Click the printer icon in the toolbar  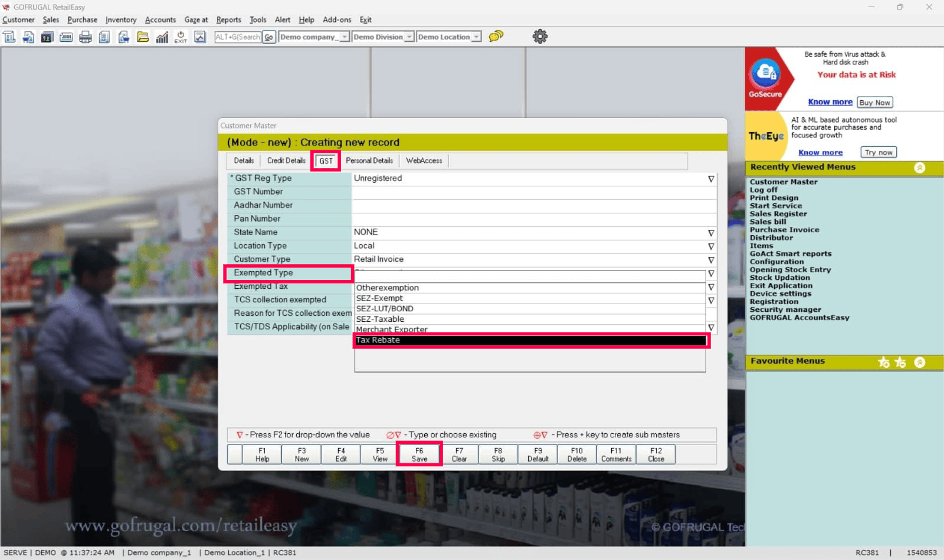(x=86, y=37)
